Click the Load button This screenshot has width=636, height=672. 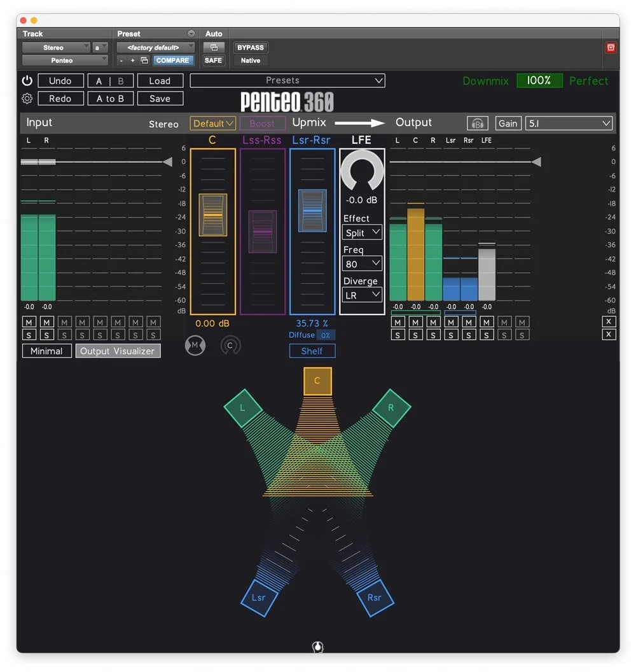pos(160,81)
